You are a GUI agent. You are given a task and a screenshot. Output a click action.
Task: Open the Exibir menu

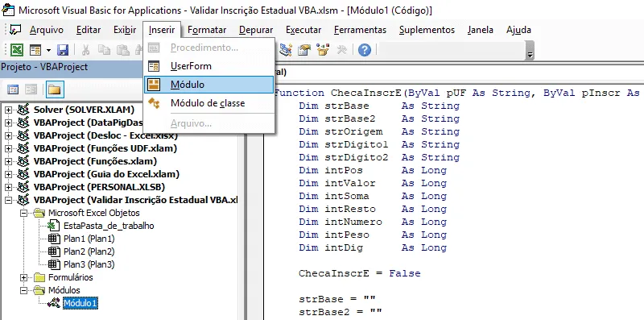[x=125, y=30]
